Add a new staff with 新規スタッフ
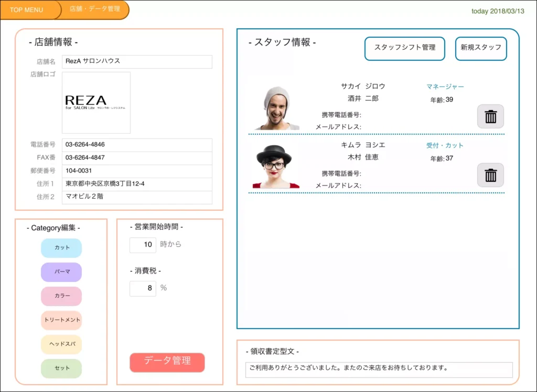The height and width of the screenshot is (392, 537). click(x=480, y=48)
